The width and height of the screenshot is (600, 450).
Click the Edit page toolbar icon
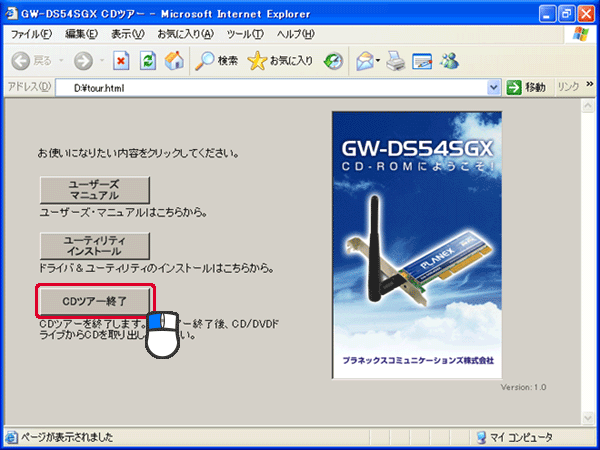click(x=422, y=61)
